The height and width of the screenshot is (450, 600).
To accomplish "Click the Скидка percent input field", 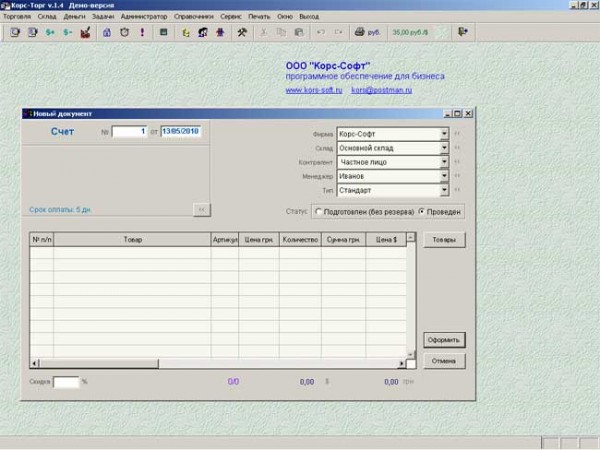I will click(65, 381).
